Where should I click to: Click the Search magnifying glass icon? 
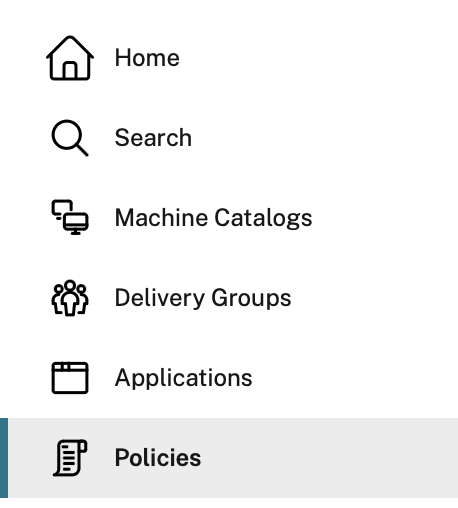(70, 138)
